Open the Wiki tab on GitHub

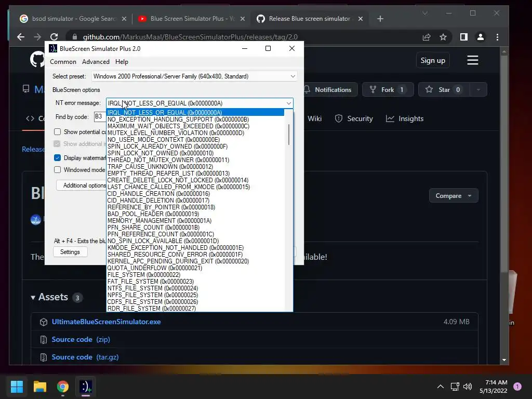point(314,119)
